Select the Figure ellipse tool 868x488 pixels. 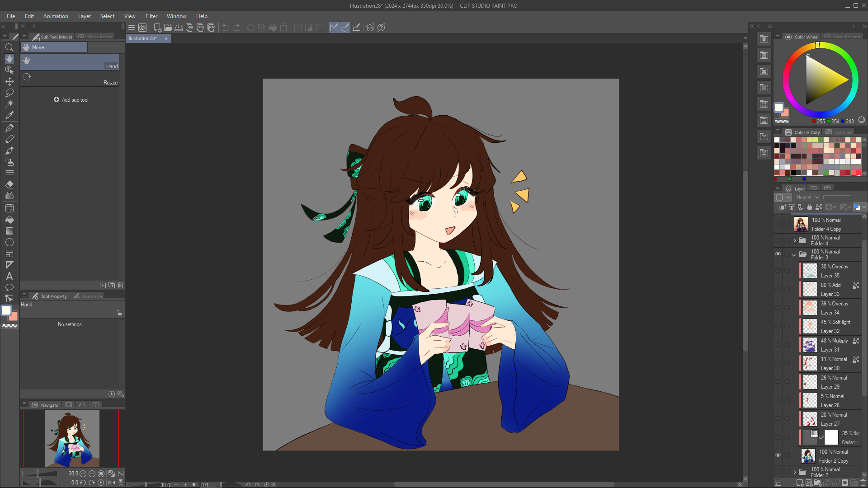9,242
